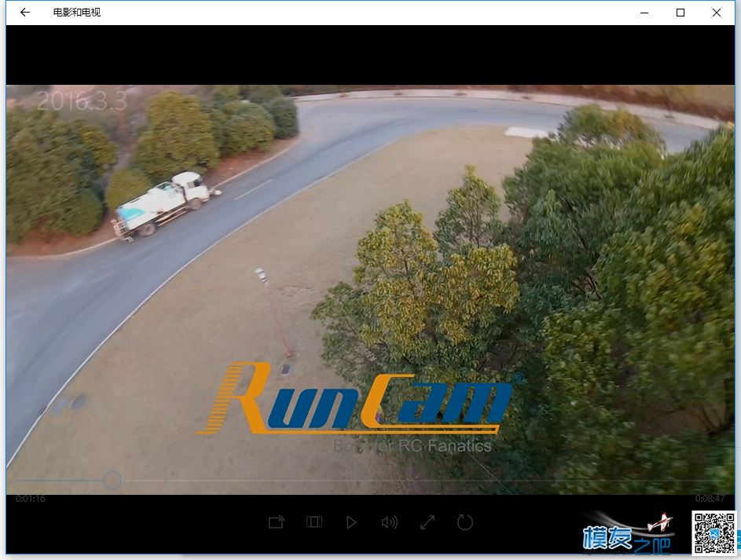Click the total duration 0:08:47
Screen dimensions: 741x560
point(710,499)
